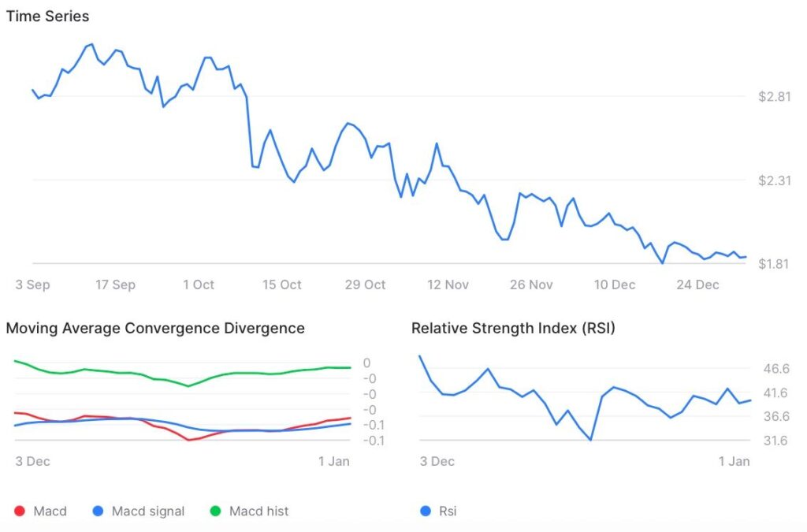Click the blue Rsi legend dot

pyautogui.click(x=426, y=512)
